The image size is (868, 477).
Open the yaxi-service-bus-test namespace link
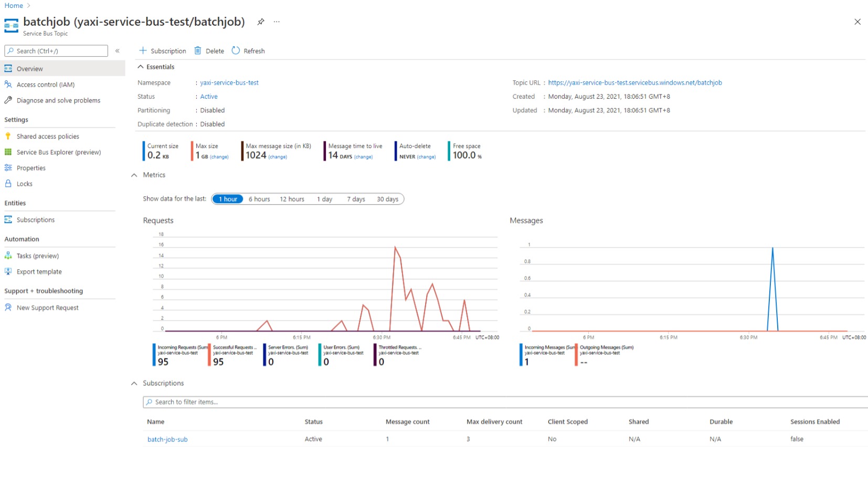tap(229, 83)
